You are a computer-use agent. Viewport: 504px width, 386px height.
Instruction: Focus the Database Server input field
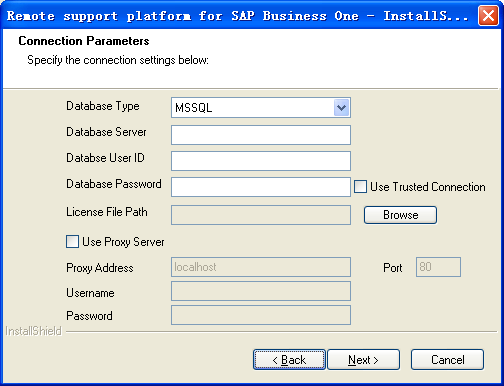point(261,135)
